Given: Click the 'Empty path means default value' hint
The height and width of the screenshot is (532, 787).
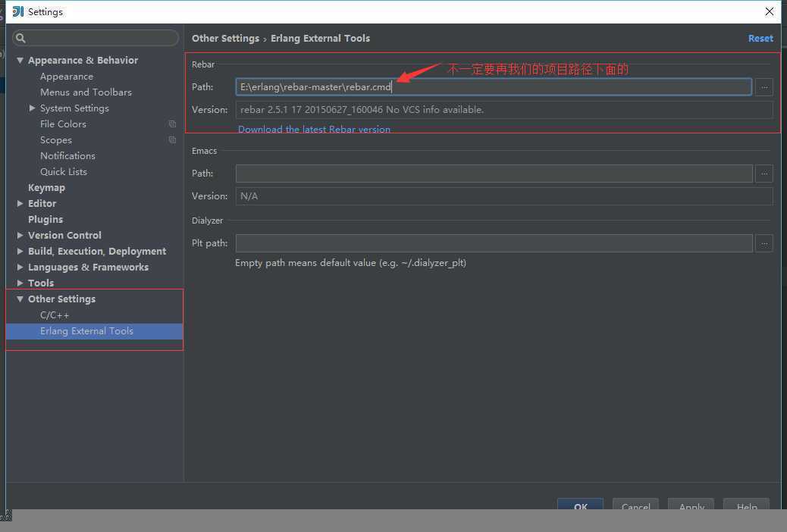Looking at the screenshot, I should tap(350, 263).
